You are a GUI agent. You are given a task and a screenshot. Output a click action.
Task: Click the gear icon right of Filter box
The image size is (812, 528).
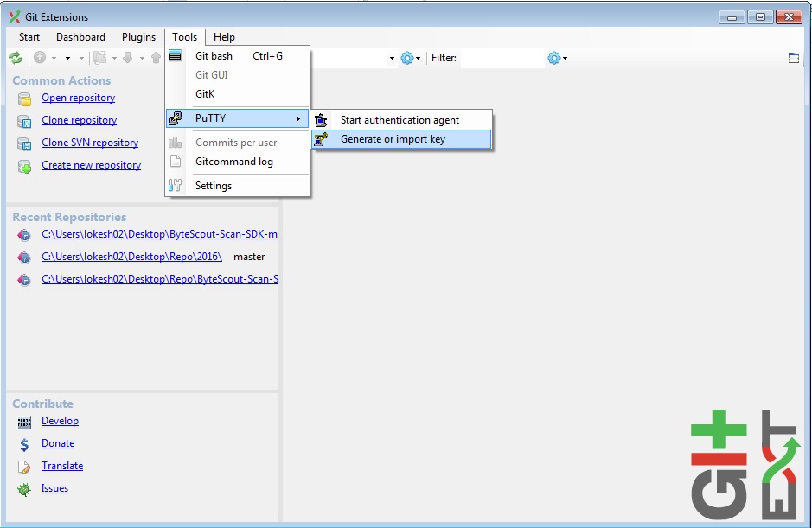pyautogui.click(x=554, y=58)
